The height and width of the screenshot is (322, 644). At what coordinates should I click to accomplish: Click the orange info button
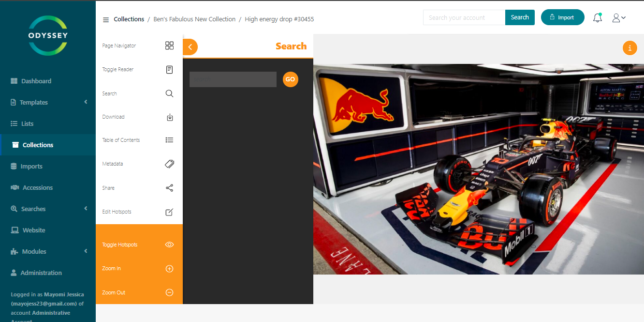[x=629, y=48]
